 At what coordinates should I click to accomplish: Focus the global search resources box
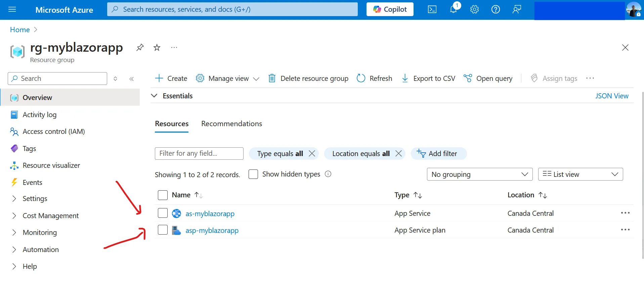tap(232, 9)
